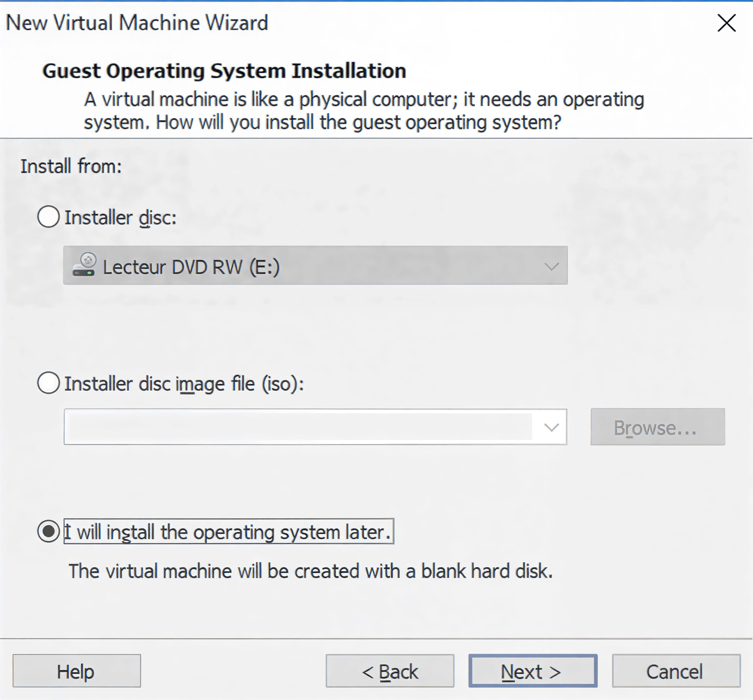Click the Guest Operating System Installation heading
Image resolution: width=753 pixels, height=700 pixels.
pos(224,71)
